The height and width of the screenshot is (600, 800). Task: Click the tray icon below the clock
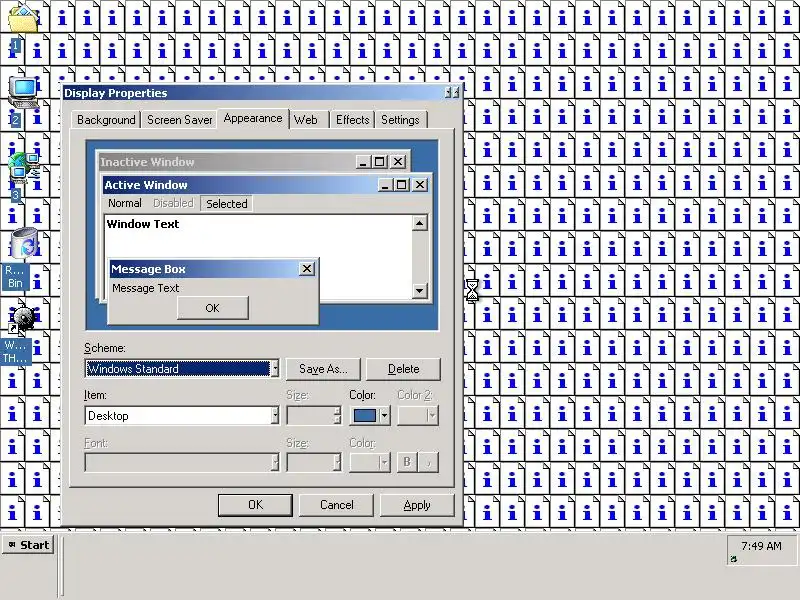click(x=734, y=559)
